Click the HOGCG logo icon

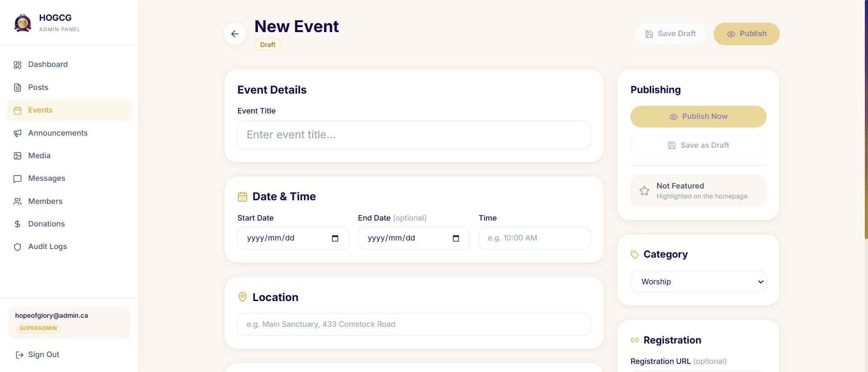(x=23, y=23)
